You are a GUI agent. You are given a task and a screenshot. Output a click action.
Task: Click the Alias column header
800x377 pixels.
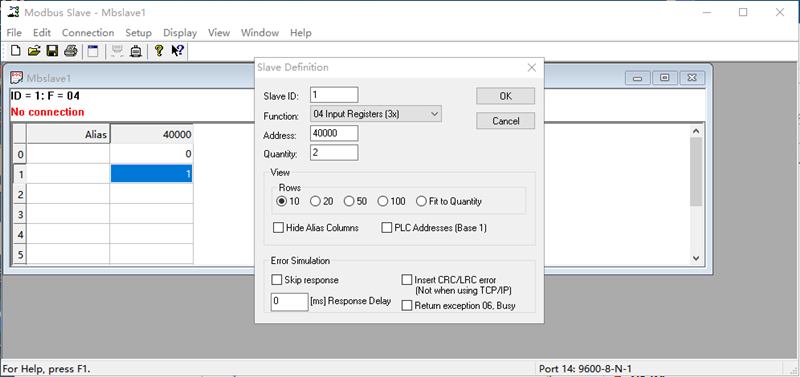click(x=68, y=134)
